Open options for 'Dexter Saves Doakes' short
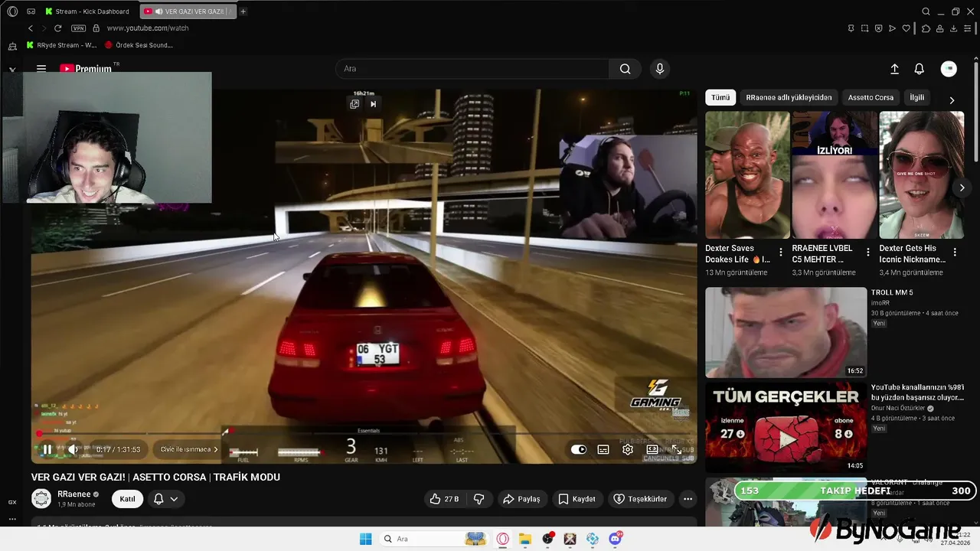Image resolution: width=980 pixels, height=551 pixels. pyautogui.click(x=781, y=253)
